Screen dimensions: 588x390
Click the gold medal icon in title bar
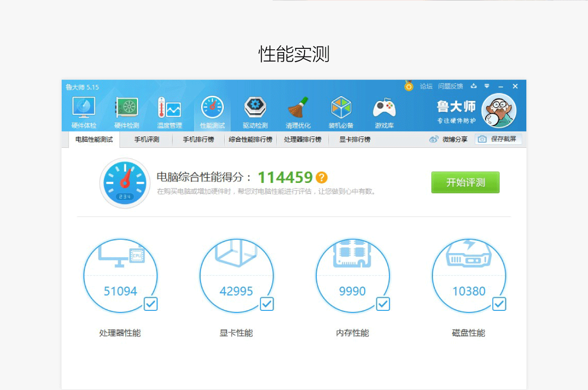point(409,86)
